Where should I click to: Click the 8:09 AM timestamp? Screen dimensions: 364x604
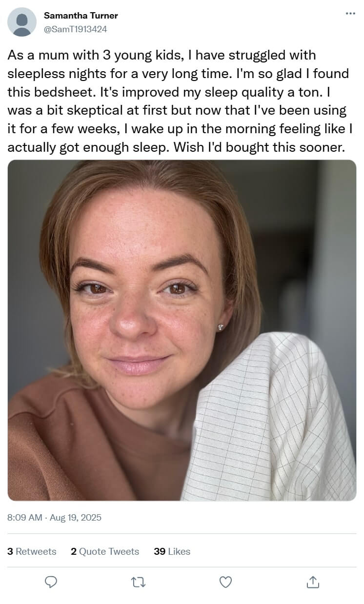point(25,517)
